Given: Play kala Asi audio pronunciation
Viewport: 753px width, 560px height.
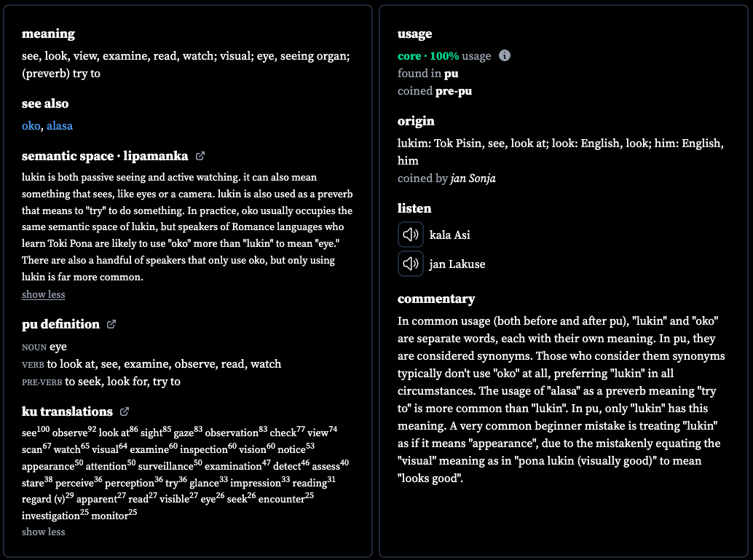Looking at the screenshot, I should point(411,234).
